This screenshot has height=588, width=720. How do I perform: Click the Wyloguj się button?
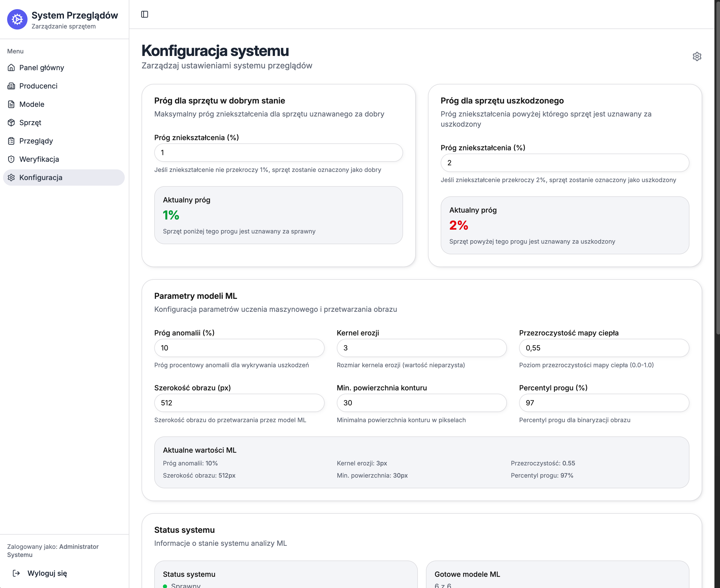click(47, 573)
